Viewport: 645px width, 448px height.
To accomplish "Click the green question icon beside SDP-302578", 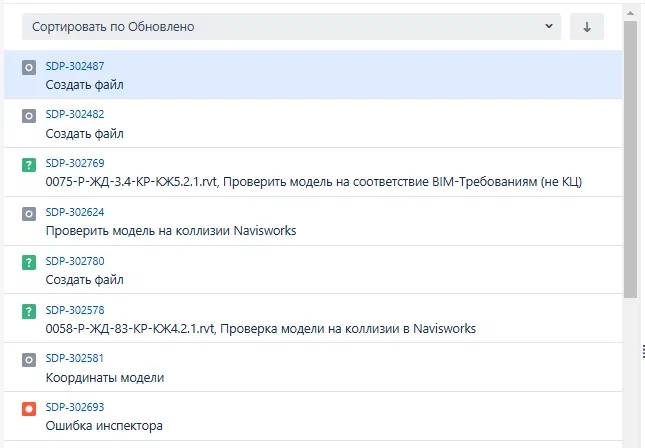I will (29, 312).
